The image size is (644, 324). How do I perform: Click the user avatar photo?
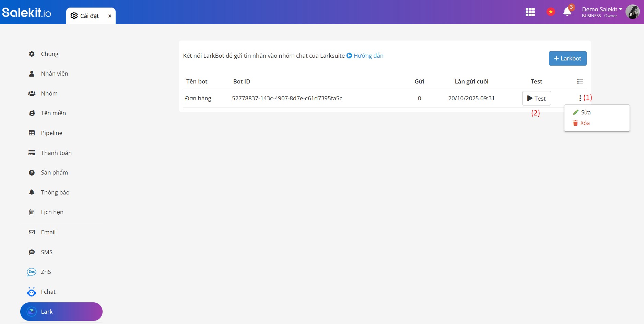tap(632, 12)
